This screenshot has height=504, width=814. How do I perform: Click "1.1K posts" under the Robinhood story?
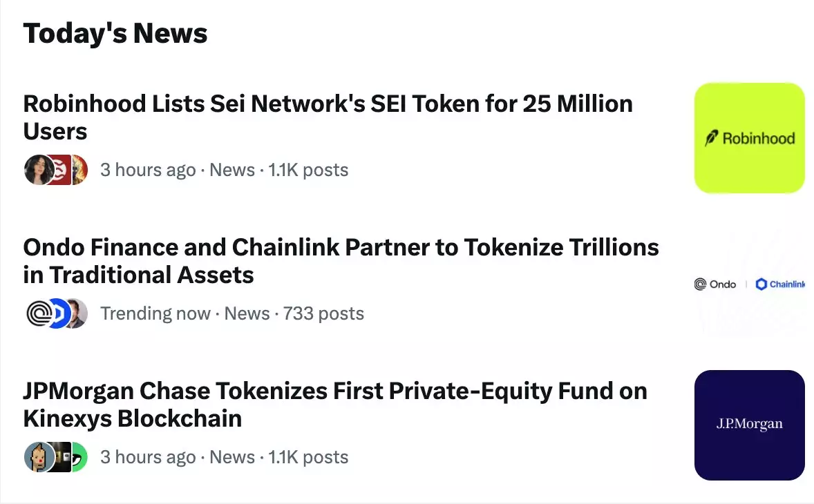(308, 170)
